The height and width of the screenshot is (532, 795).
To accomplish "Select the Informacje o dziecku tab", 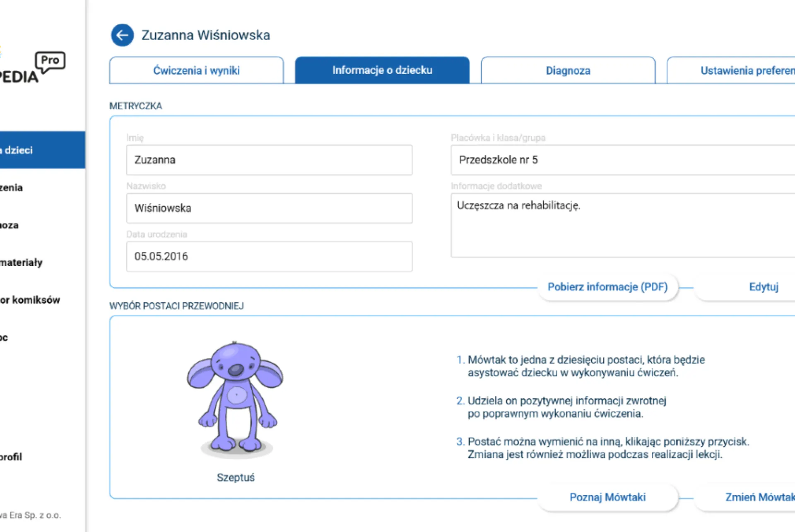I will 382,70.
